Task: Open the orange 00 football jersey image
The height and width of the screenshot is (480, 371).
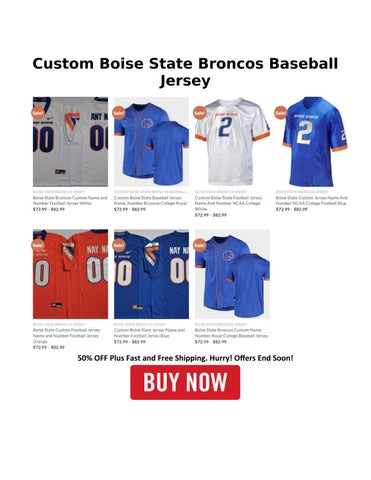Action: 70,274
